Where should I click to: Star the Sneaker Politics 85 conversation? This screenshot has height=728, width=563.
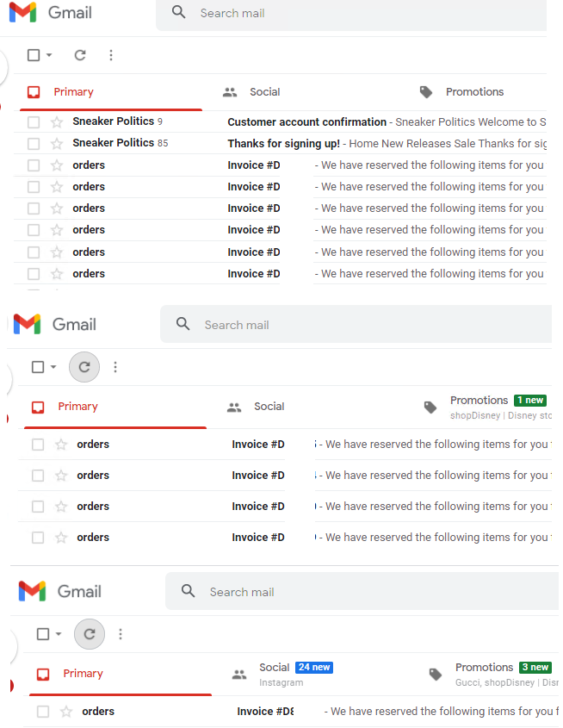tap(57, 144)
